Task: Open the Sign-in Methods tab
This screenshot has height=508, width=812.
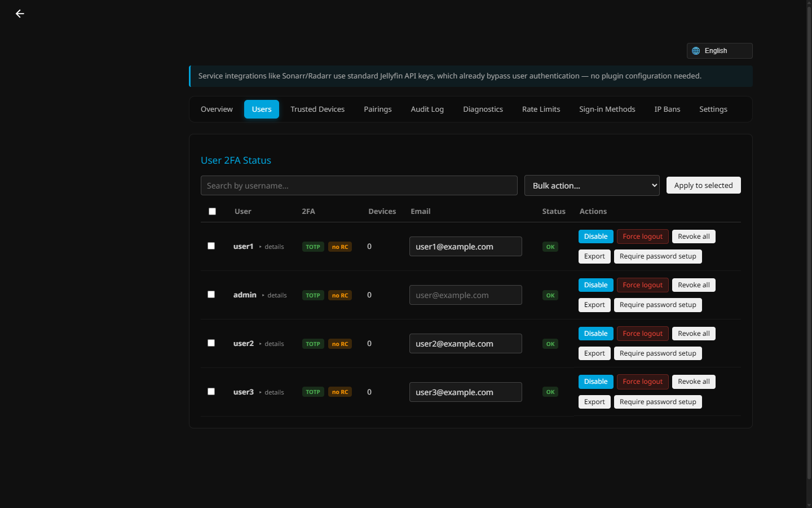Action: 607,110
